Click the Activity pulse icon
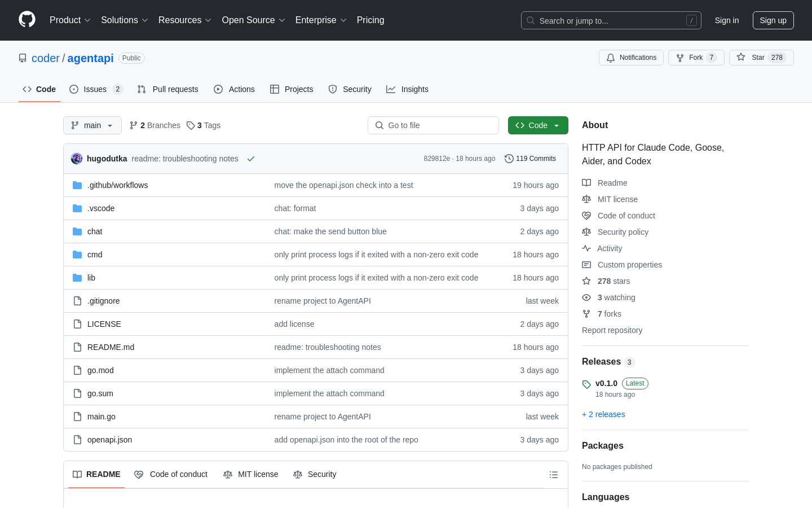This screenshot has width=812, height=508. click(586, 248)
